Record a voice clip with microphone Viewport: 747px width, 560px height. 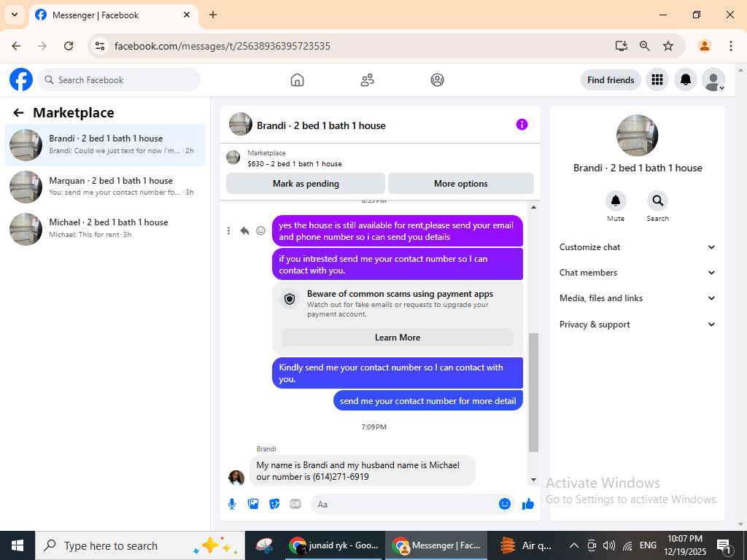click(232, 504)
